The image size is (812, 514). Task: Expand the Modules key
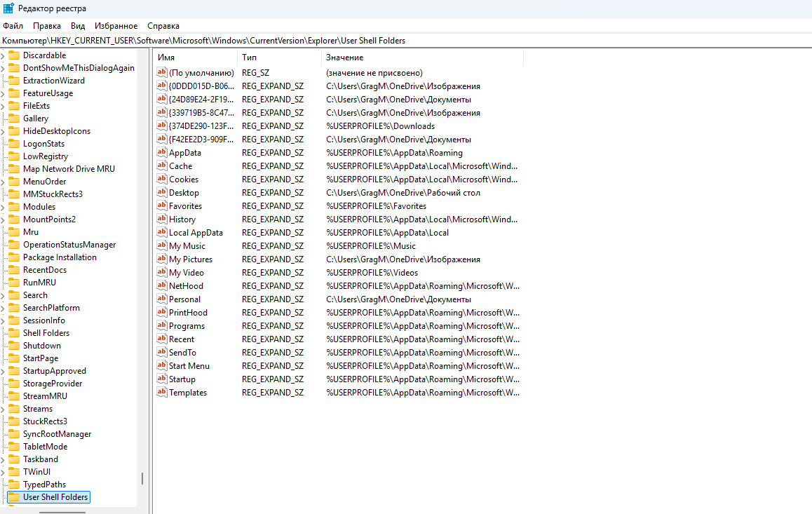pos(3,207)
